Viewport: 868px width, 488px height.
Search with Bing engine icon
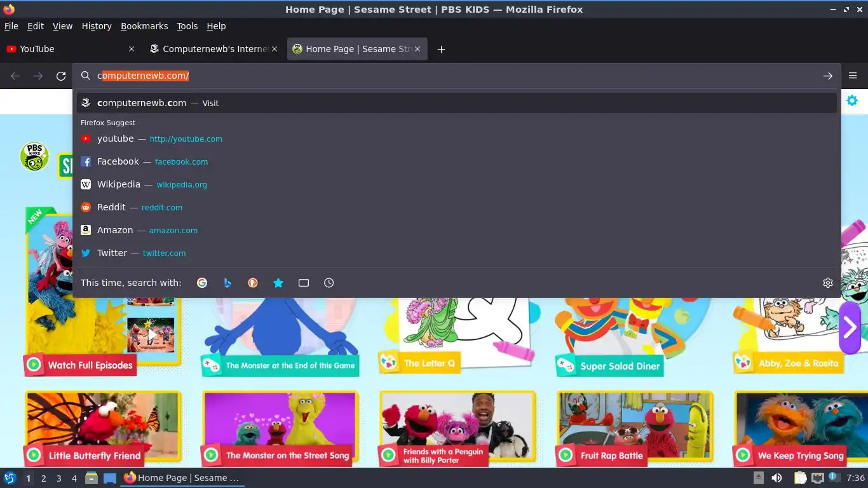pyautogui.click(x=227, y=283)
